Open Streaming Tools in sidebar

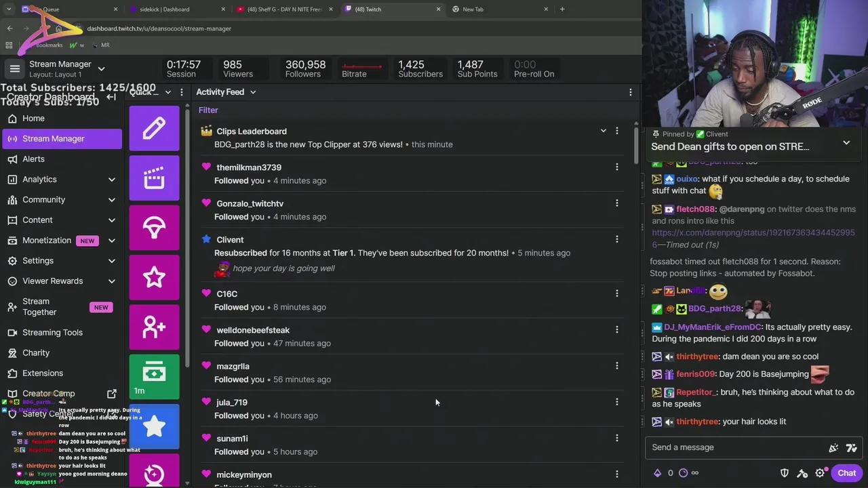point(62,332)
